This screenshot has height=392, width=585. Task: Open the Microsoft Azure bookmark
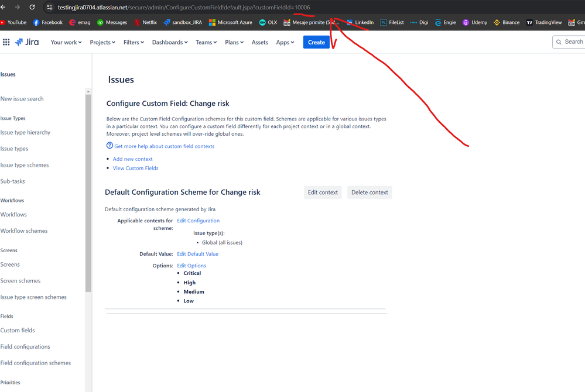tap(231, 22)
